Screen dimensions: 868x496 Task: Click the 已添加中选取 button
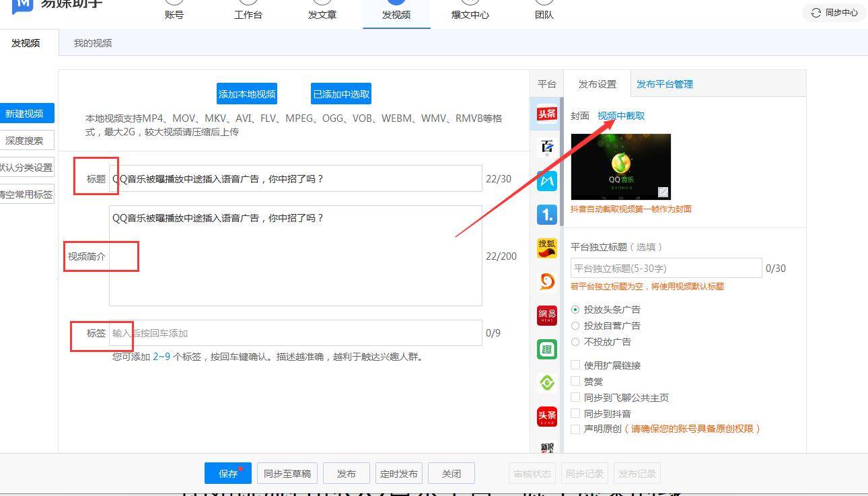(x=341, y=94)
